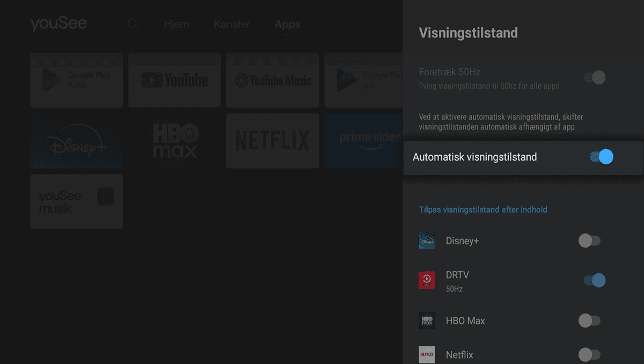The width and height of the screenshot is (644, 364).
Task: Start the Netflix app tile
Action: coord(272,140)
